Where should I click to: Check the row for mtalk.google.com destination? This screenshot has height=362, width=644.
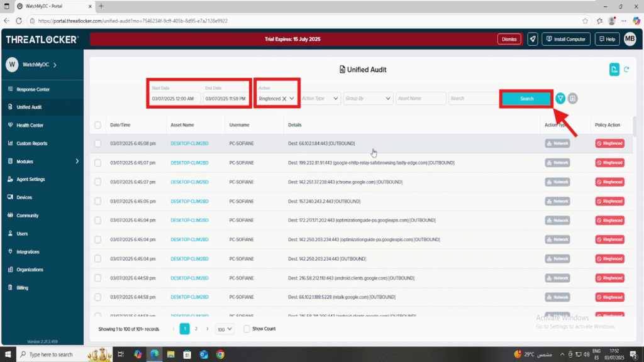point(97,297)
